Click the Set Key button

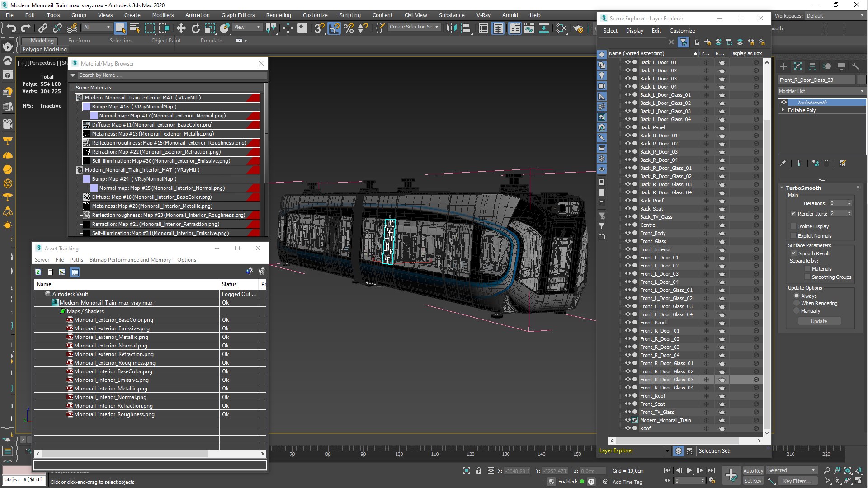pyautogui.click(x=753, y=481)
